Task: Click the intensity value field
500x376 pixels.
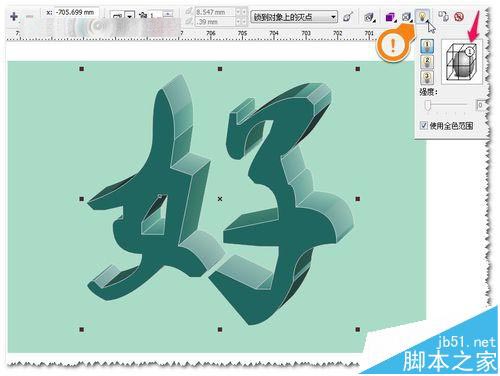Action: coord(480,105)
